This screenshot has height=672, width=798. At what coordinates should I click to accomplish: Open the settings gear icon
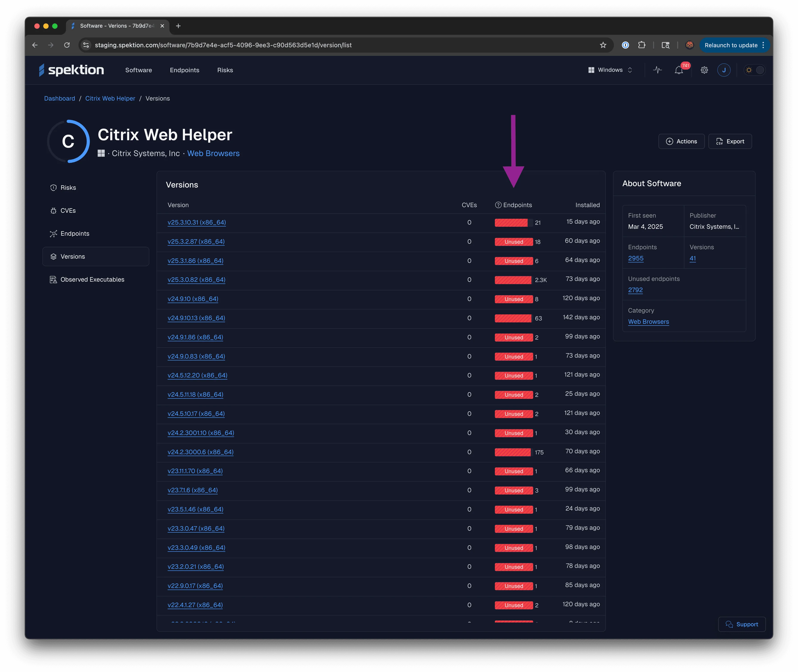(x=704, y=70)
